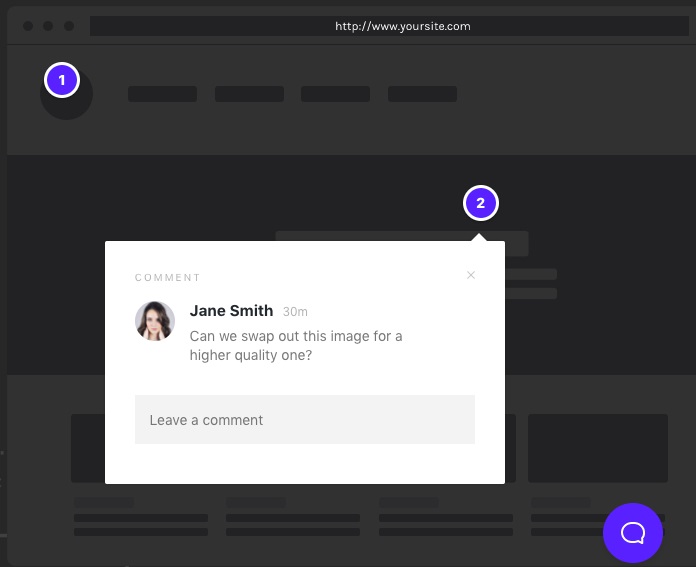Select the leftmost card thumbnail in bottom row
The height and width of the screenshot is (567, 696).
[x=88, y=448]
